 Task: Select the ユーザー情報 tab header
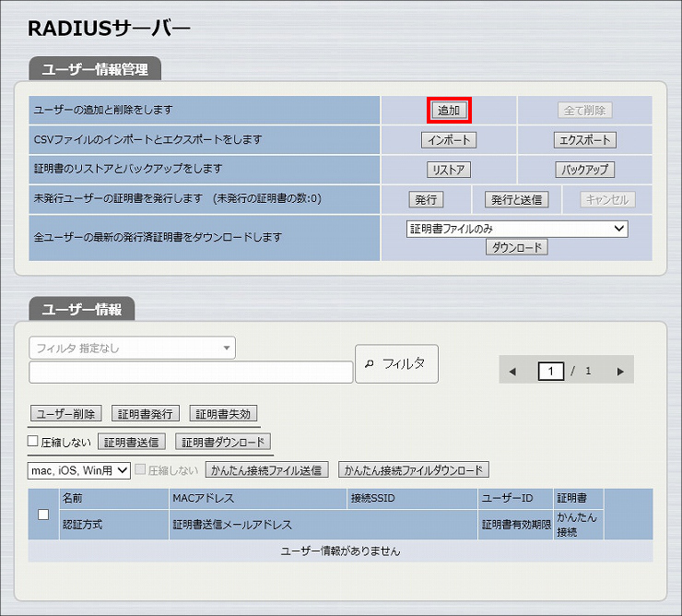(82, 310)
